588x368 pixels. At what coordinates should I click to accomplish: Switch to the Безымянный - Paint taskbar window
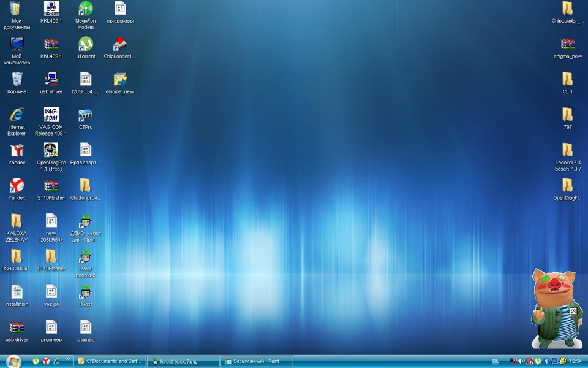(x=256, y=361)
